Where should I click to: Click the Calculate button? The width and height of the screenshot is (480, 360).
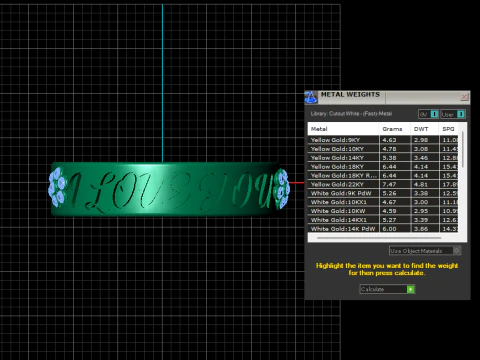pos(387,289)
